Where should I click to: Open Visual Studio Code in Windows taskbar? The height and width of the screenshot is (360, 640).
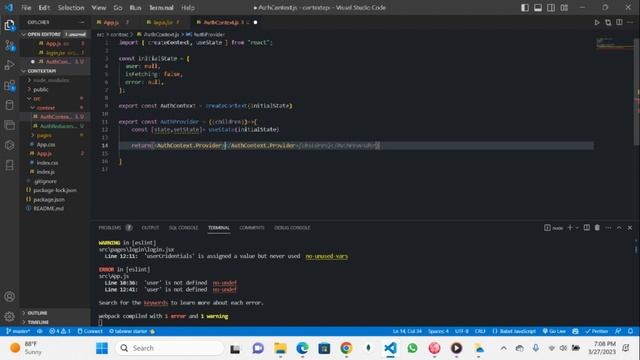tap(390, 348)
